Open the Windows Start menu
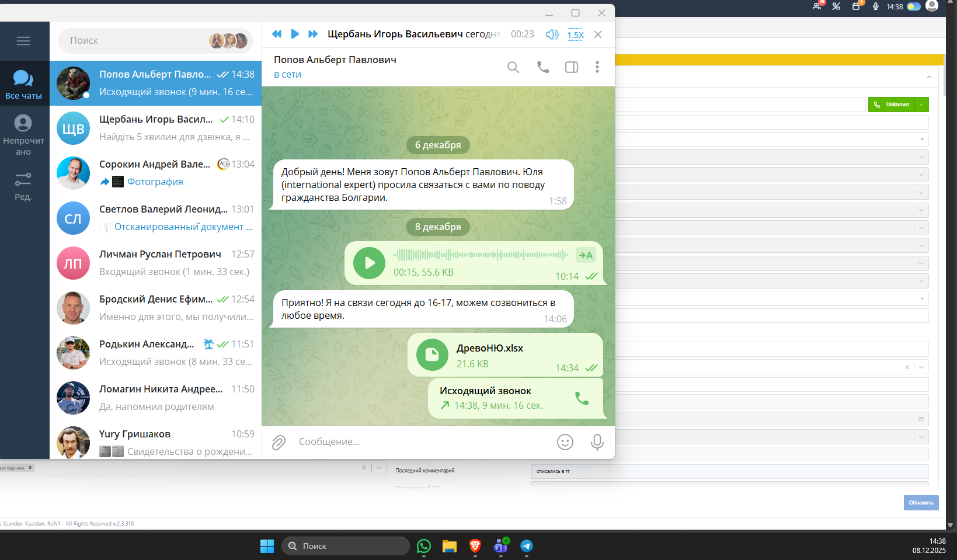Image resolution: width=957 pixels, height=560 pixels. (267, 546)
